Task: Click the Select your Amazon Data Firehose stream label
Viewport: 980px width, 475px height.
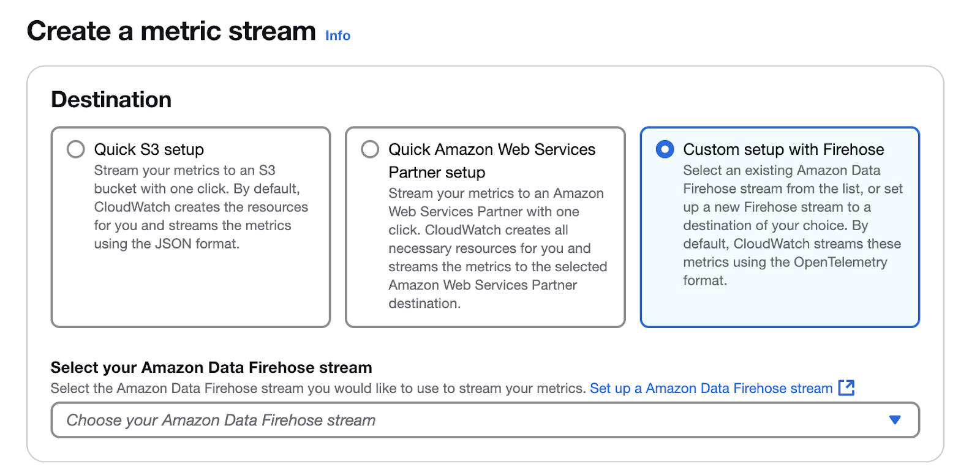Action: click(x=211, y=367)
